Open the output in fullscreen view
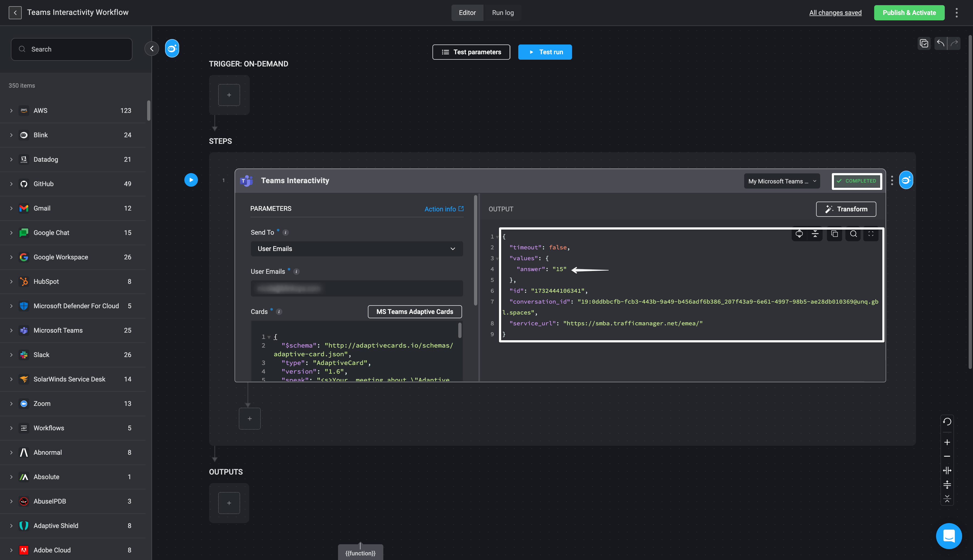Image resolution: width=973 pixels, height=560 pixels. 871,234
